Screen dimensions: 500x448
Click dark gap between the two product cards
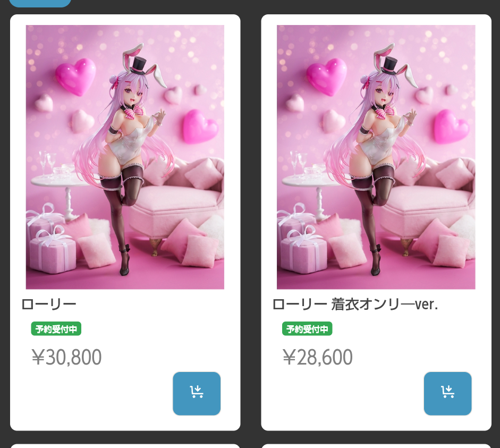coord(251,223)
